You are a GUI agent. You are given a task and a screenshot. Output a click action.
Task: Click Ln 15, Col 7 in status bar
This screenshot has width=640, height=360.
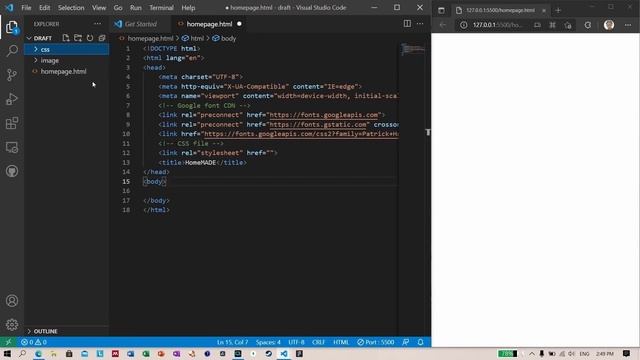[x=233, y=342]
